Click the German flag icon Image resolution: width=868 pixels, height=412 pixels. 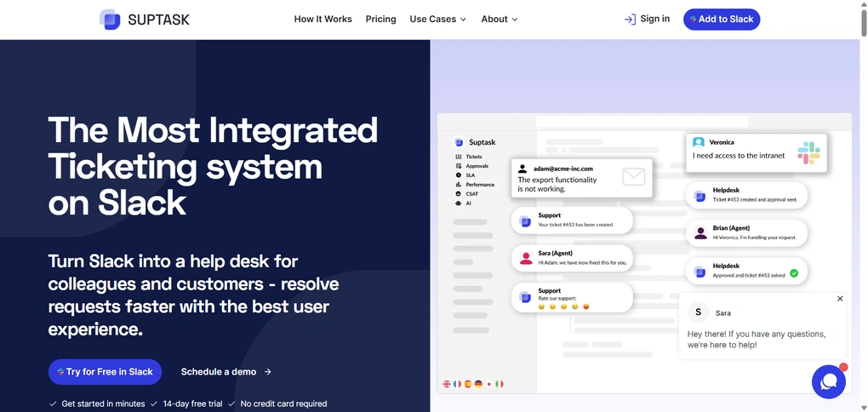pyautogui.click(x=478, y=384)
